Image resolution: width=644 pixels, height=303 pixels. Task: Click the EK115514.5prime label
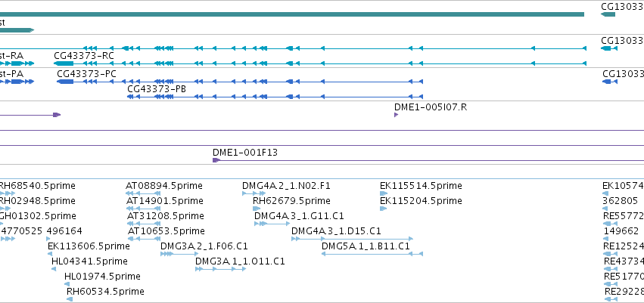tap(421, 186)
